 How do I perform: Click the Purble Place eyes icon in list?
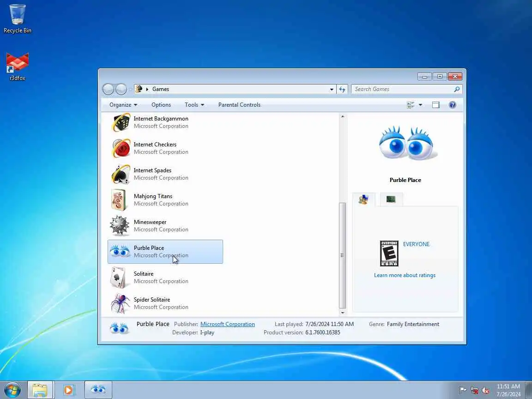[120, 251]
